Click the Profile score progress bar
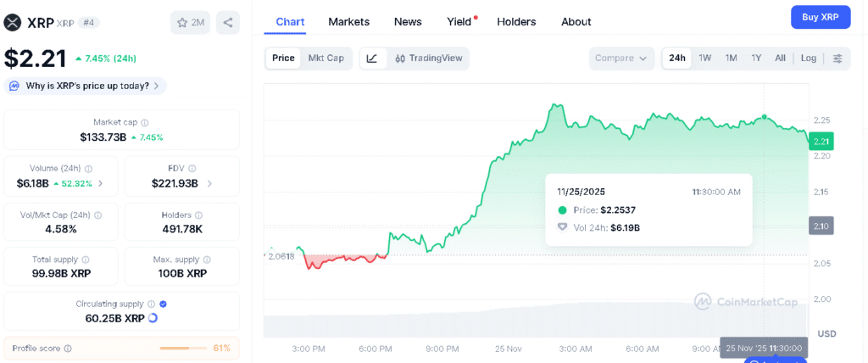The image size is (868, 363). [183, 349]
